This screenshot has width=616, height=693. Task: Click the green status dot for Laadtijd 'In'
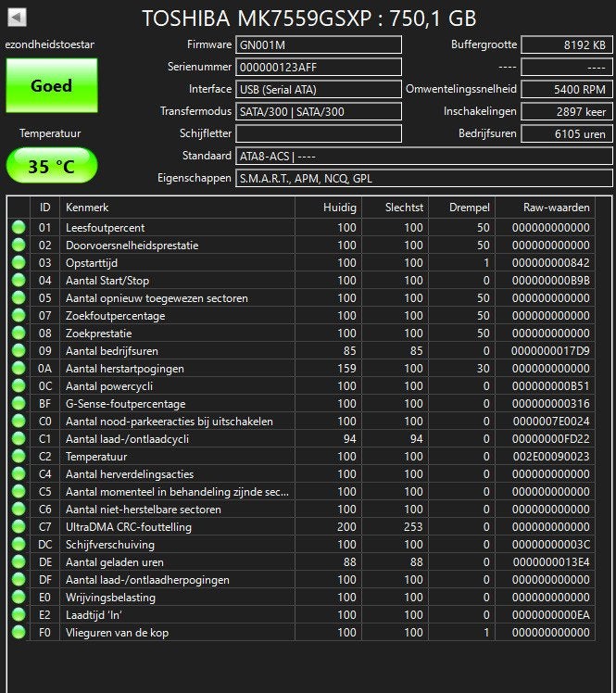tap(19, 615)
